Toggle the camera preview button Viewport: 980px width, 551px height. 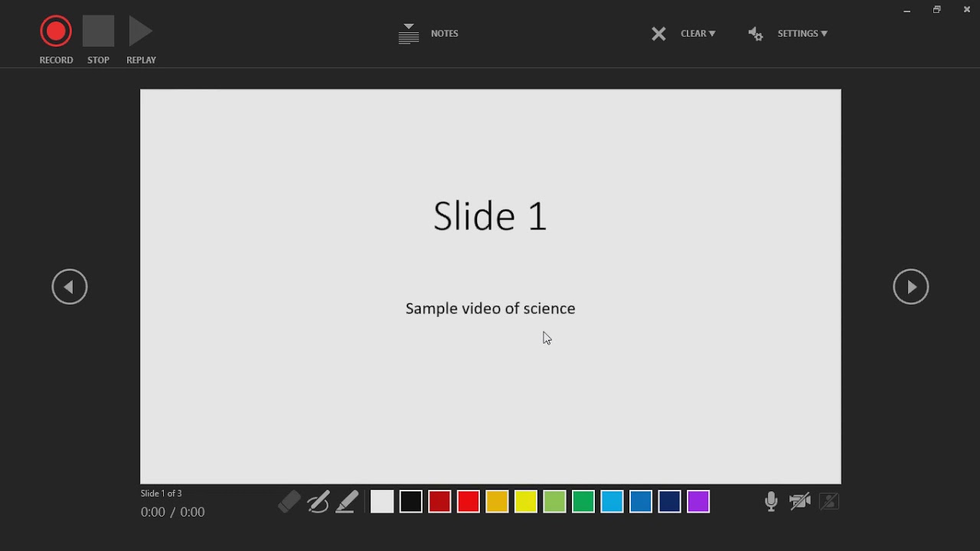[829, 502]
